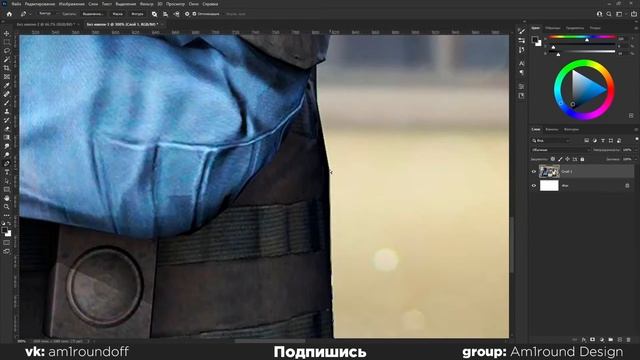Select the Eyedropper tool

point(7,85)
